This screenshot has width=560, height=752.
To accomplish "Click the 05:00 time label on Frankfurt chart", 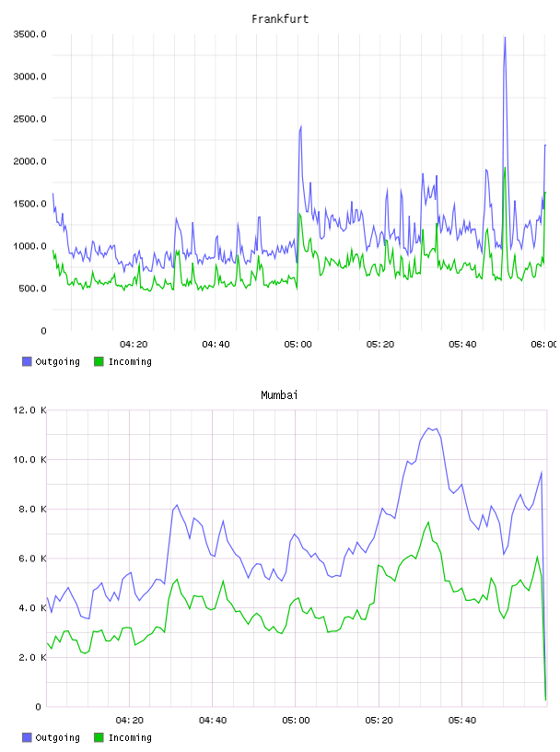I will point(297,344).
